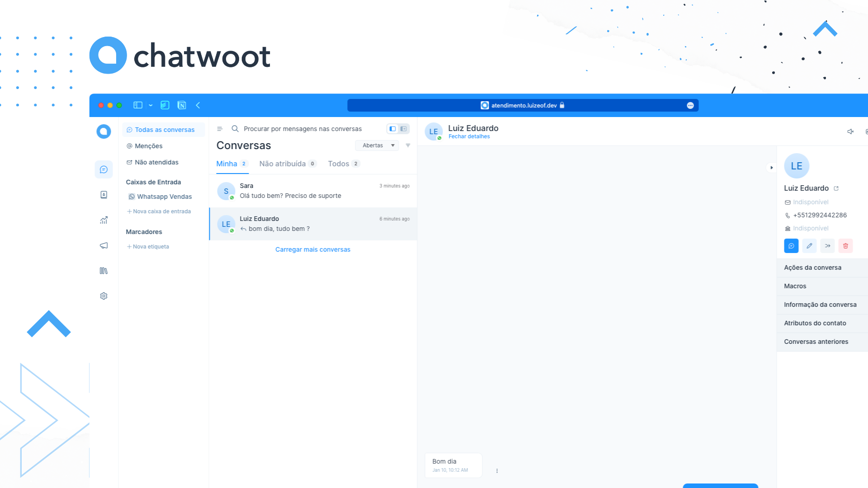Collapse contact panel arrow
Viewport: 868px width, 488px height.
coord(772,168)
